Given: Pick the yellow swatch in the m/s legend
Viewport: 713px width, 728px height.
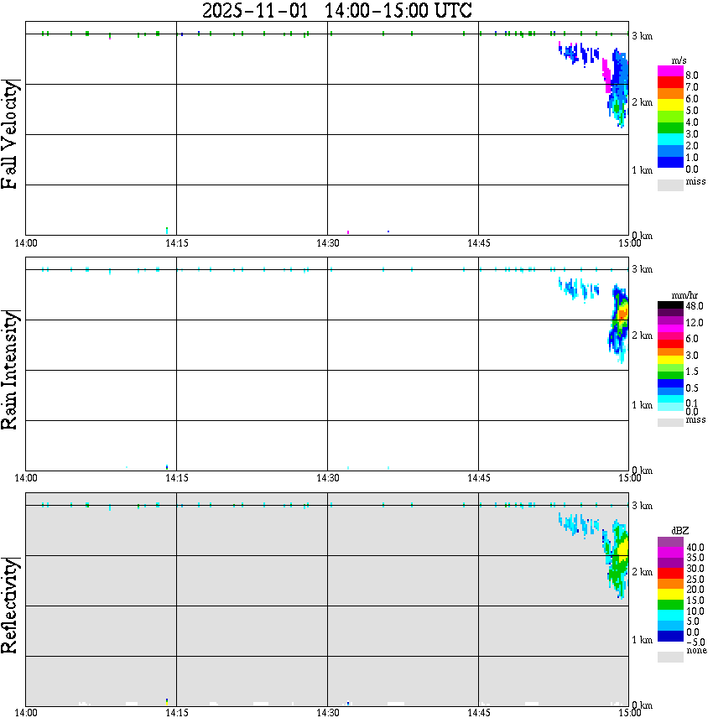Looking at the screenshot, I should [670, 106].
